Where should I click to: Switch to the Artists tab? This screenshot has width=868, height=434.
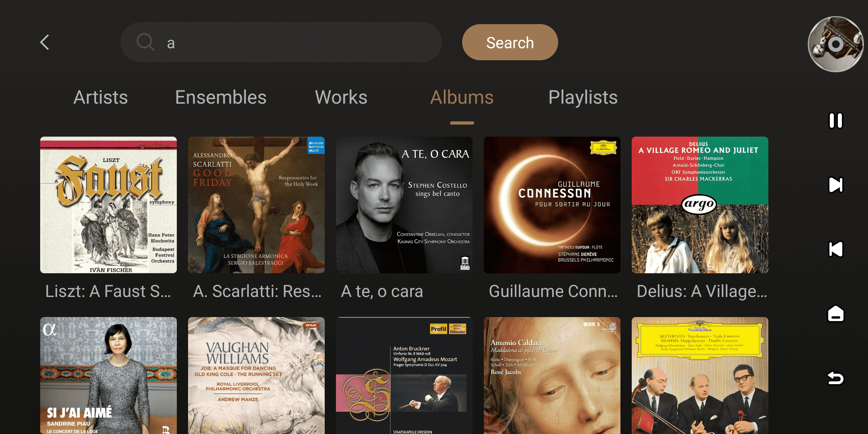(x=100, y=97)
